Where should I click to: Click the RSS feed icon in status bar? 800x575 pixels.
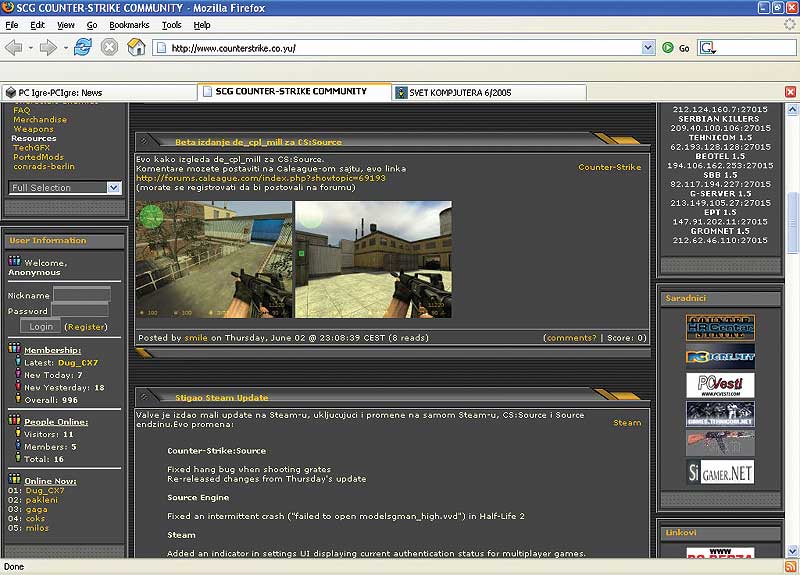tap(790, 566)
